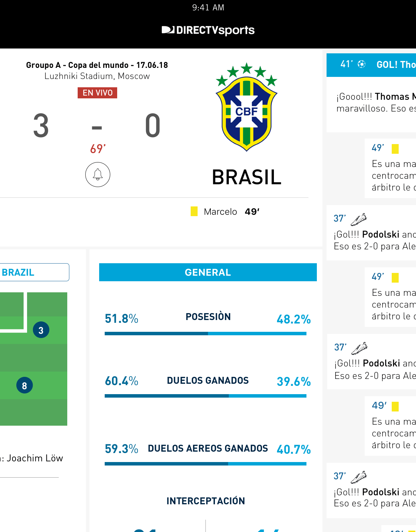The height and width of the screenshot is (532, 416).
Task: Tap the notification bell icon
Action: [98, 175]
